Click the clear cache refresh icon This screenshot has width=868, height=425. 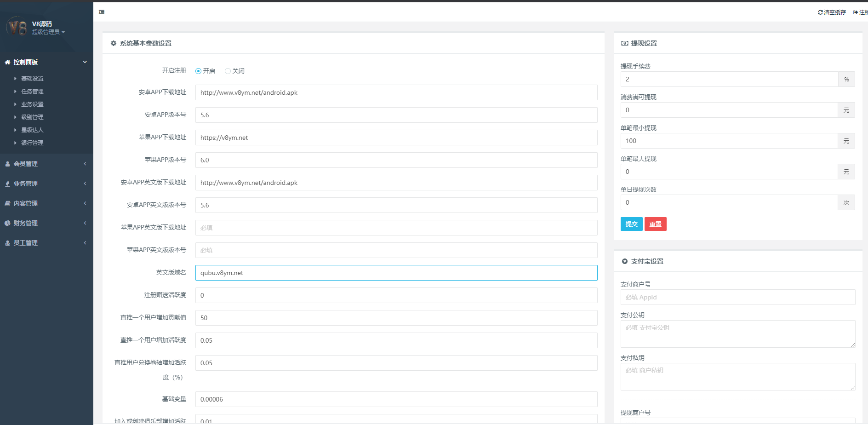coord(820,12)
